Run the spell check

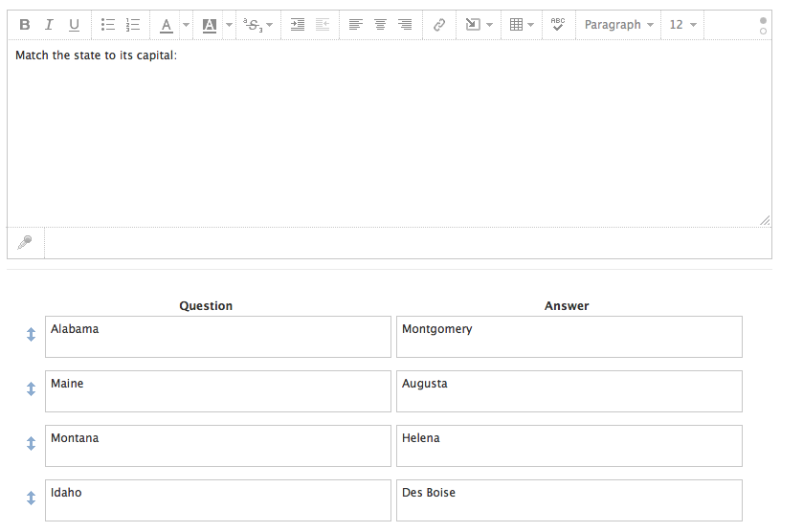558,25
